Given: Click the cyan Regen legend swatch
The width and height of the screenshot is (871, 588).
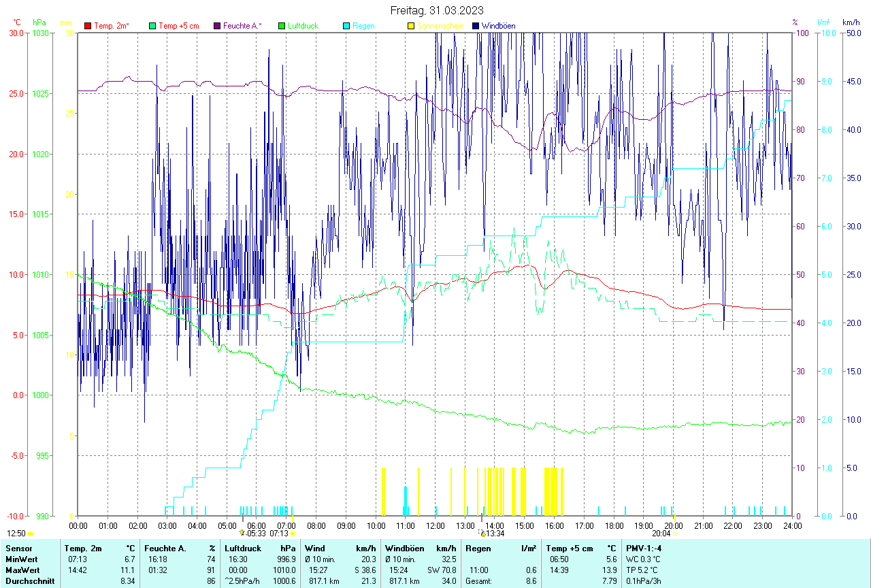Looking at the screenshot, I should 346,26.
